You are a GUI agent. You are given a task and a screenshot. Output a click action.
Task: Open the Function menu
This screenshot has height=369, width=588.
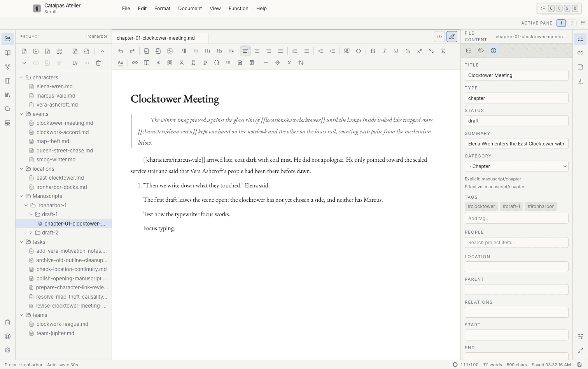tap(238, 8)
